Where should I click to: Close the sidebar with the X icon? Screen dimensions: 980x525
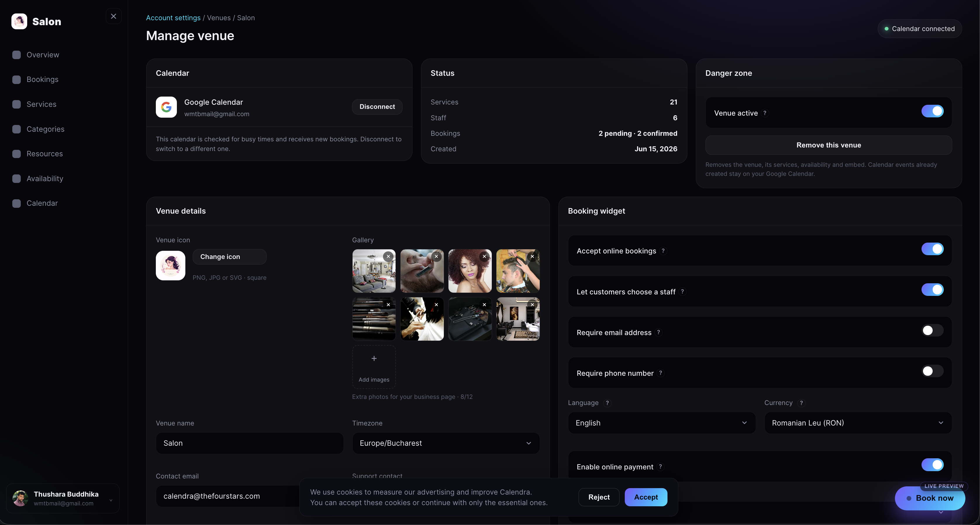[x=113, y=16]
